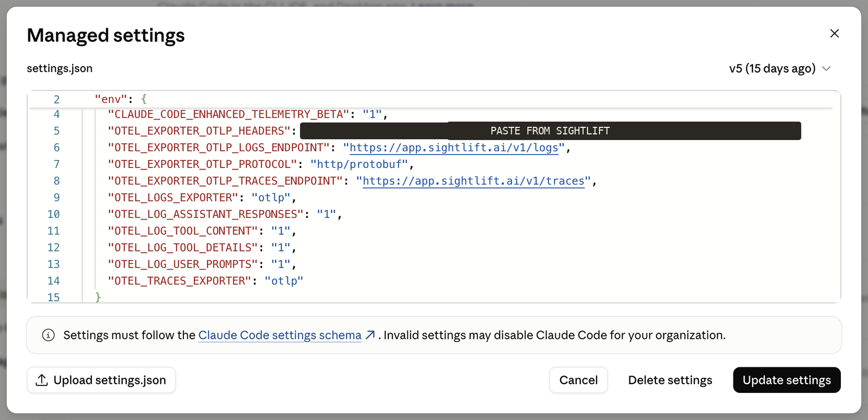Open the sightlift traces endpoint URL

[x=474, y=181]
